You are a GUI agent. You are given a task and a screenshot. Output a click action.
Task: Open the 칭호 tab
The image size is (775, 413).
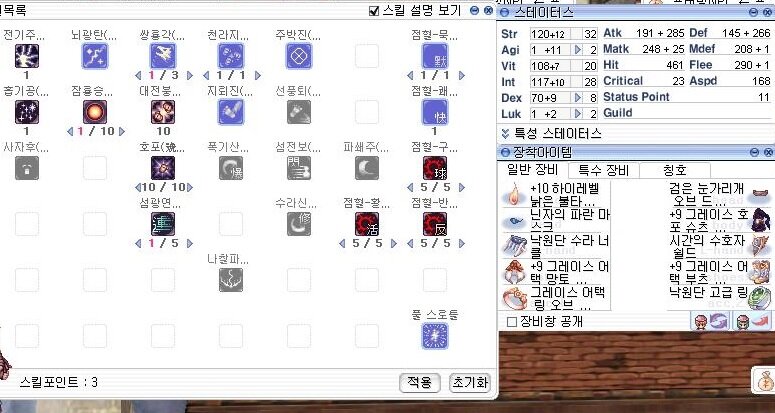(675, 171)
